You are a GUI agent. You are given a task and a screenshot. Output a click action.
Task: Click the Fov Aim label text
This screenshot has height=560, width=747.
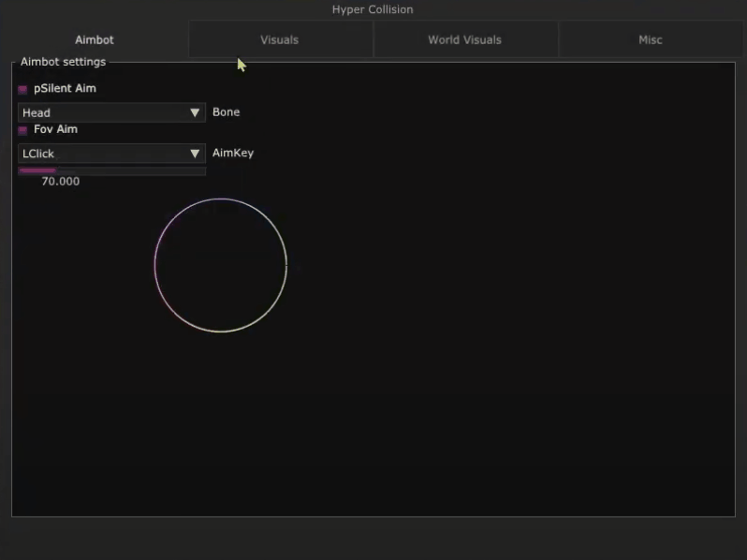(x=55, y=129)
